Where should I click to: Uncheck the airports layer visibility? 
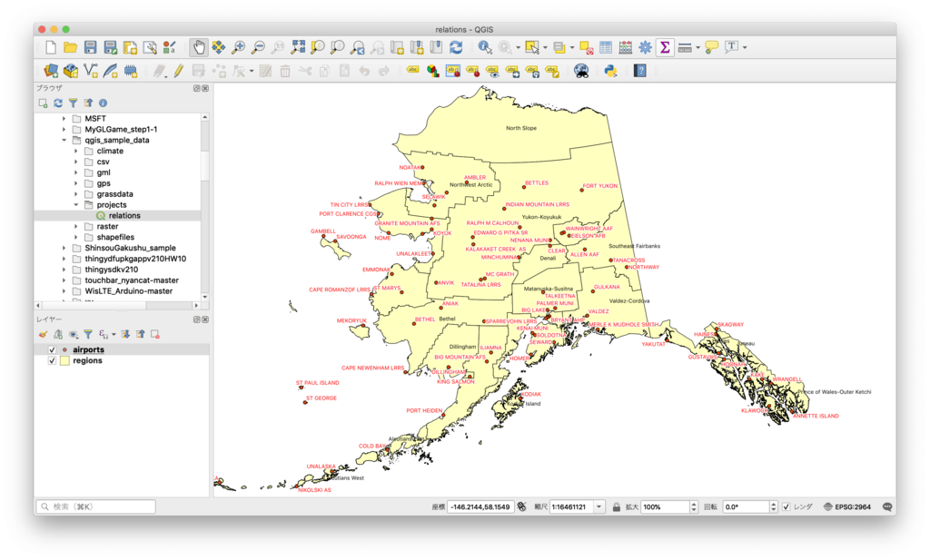(x=52, y=349)
